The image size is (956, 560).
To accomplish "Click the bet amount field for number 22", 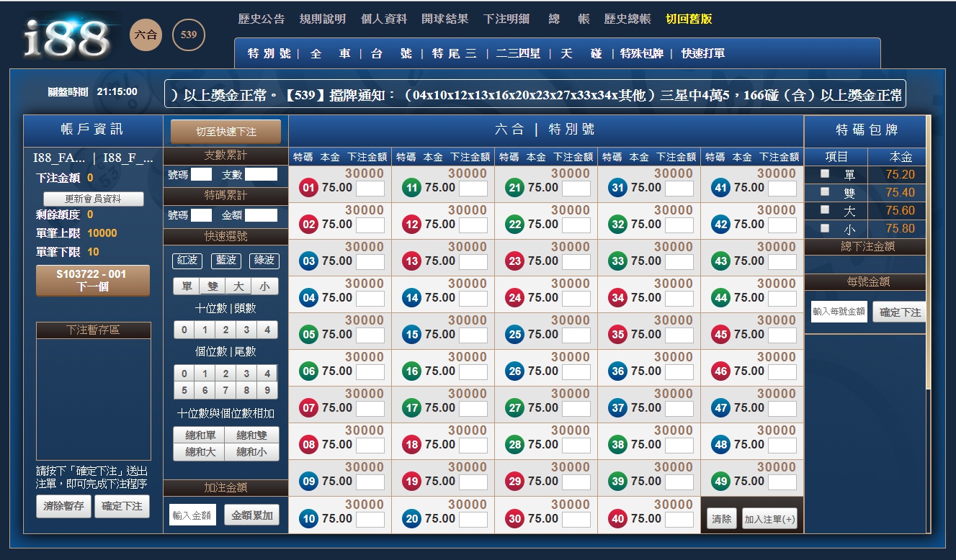I will 576,225.
